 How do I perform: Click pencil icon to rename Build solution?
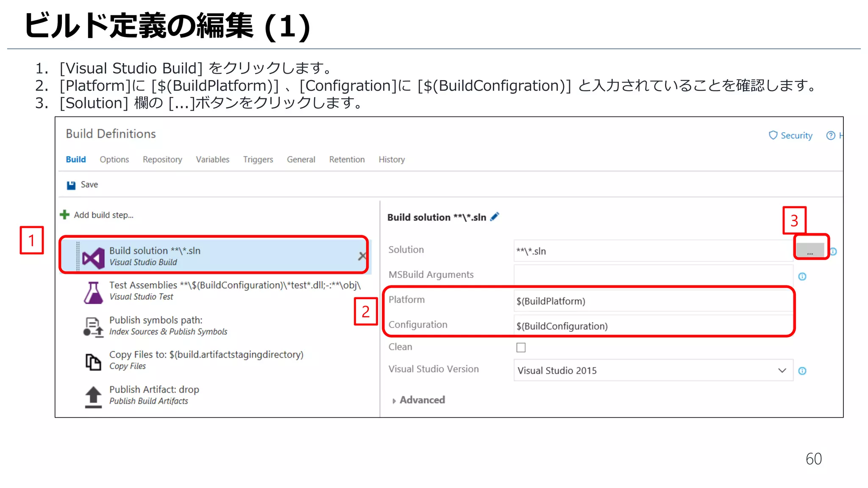click(495, 216)
